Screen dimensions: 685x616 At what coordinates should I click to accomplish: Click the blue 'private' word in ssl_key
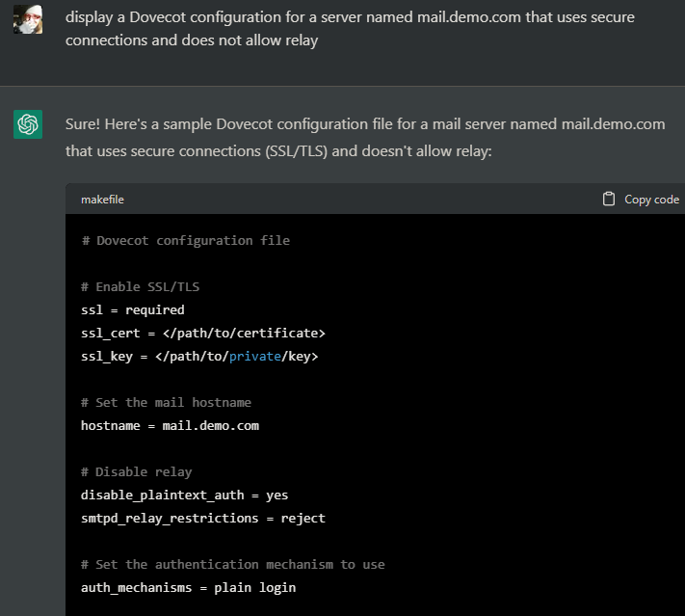[x=255, y=357]
